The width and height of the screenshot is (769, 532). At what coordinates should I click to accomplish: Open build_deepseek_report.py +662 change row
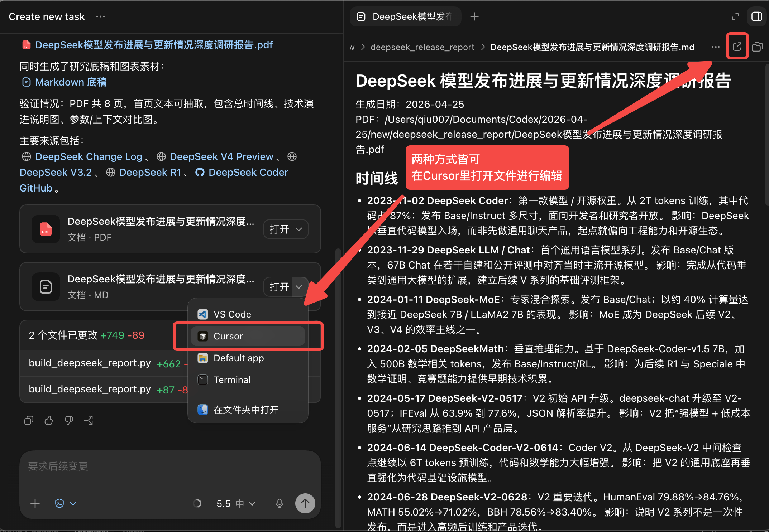104,363
